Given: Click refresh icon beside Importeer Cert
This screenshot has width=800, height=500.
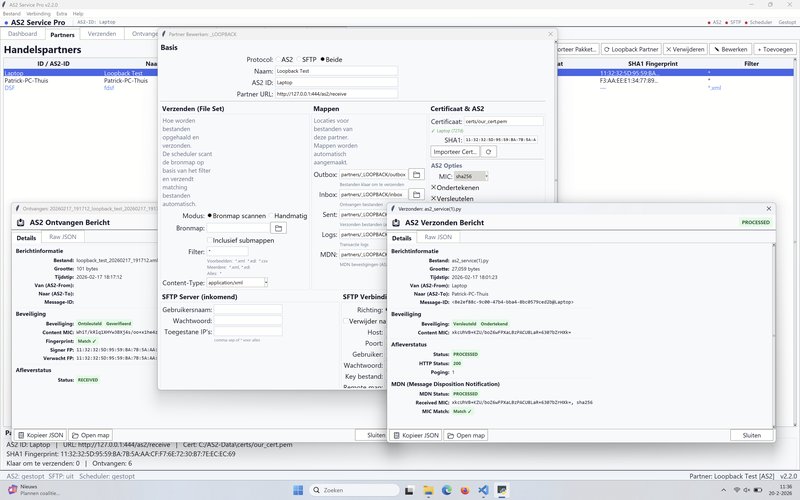Looking at the screenshot, I should [489, 152].
